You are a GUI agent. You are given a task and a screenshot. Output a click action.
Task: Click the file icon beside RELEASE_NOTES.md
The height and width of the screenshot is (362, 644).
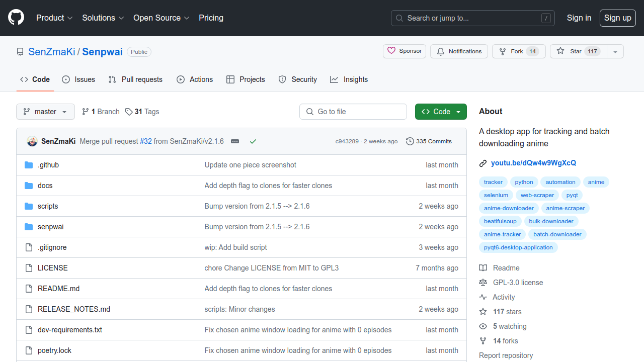point(29,309)
